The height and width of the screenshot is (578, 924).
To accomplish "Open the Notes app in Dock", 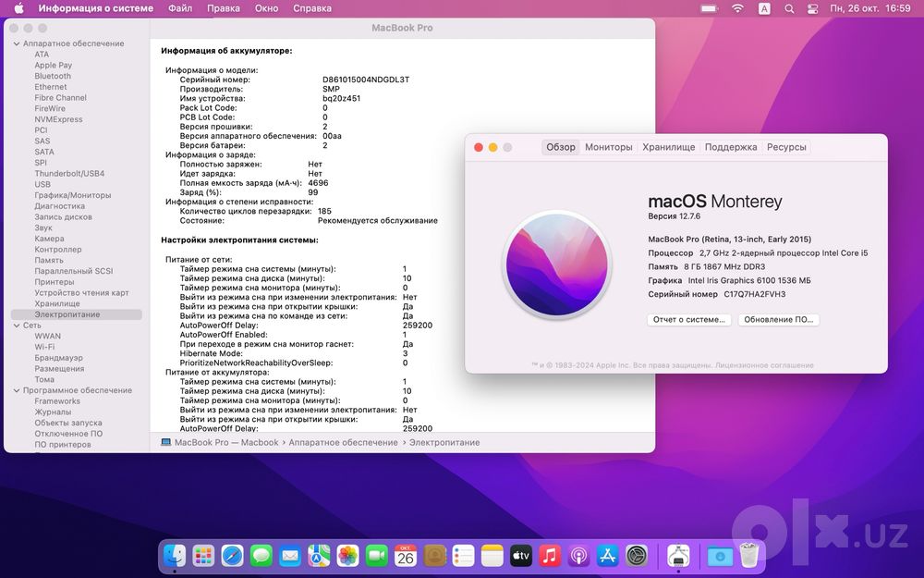I will pyautogui.click(x=492, y=556).
